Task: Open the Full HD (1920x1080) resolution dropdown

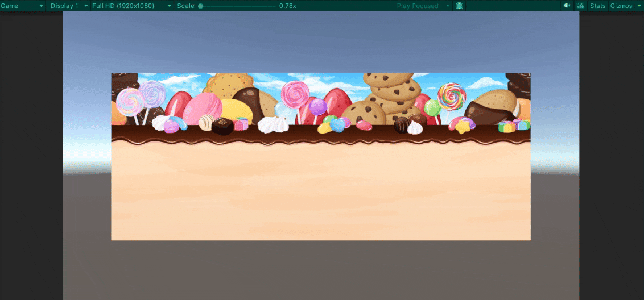Action: [132, 6]
